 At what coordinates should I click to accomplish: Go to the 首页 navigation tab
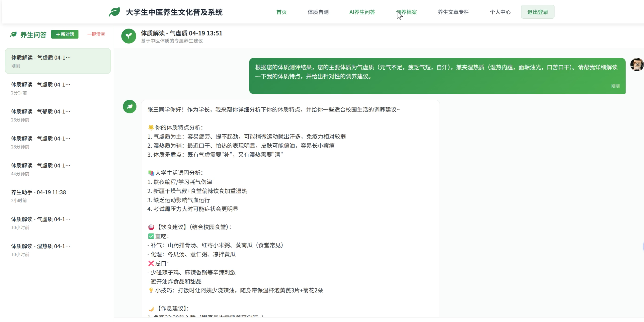click(282, 12)
